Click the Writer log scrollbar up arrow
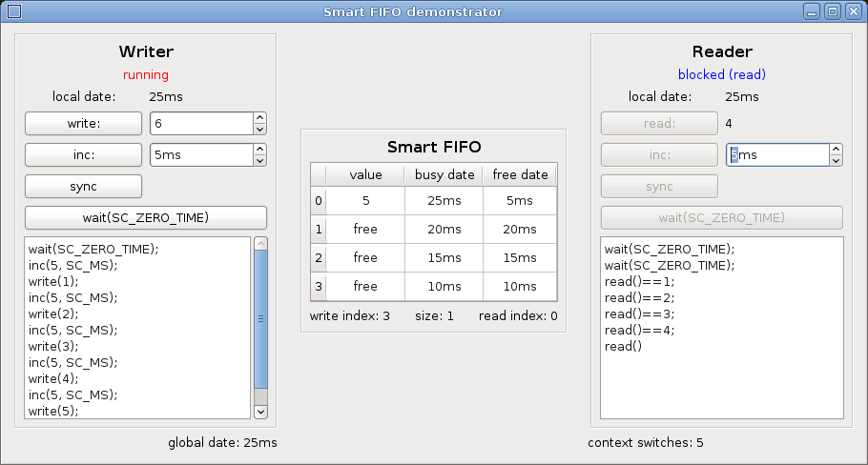 click(x=260, y=243)
